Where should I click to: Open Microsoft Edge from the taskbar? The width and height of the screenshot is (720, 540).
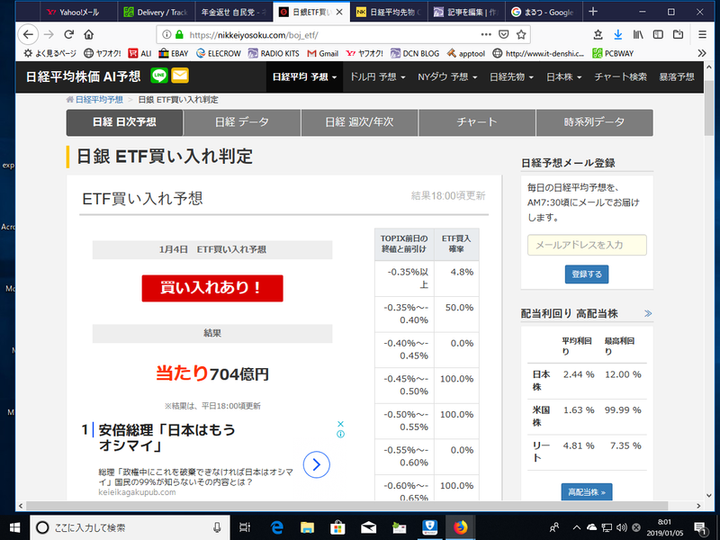pyautogui.click(x=279, y=526)
